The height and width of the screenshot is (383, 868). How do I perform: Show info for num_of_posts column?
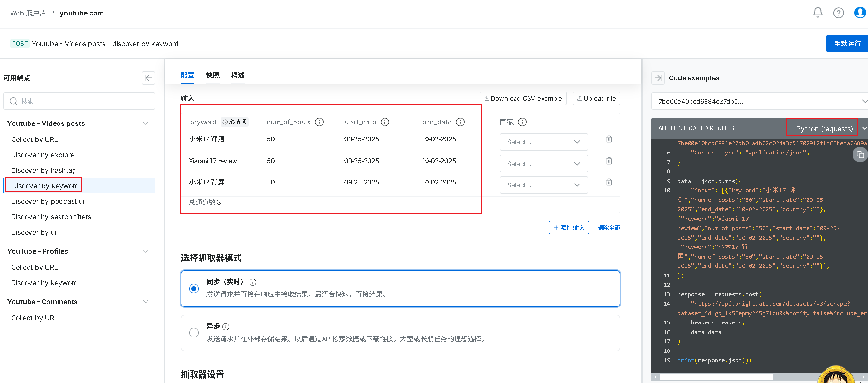tap(319, 122)
